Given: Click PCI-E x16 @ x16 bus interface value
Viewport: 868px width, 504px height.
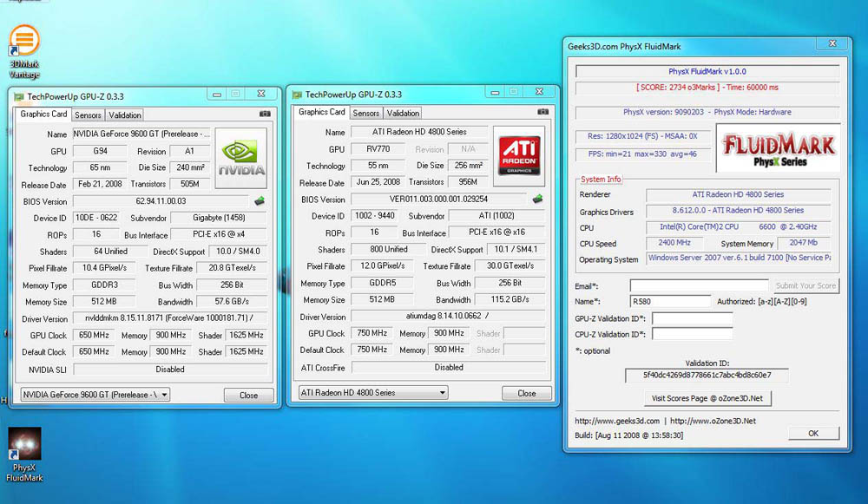Looking at the screenshot, I should point(496,232).
